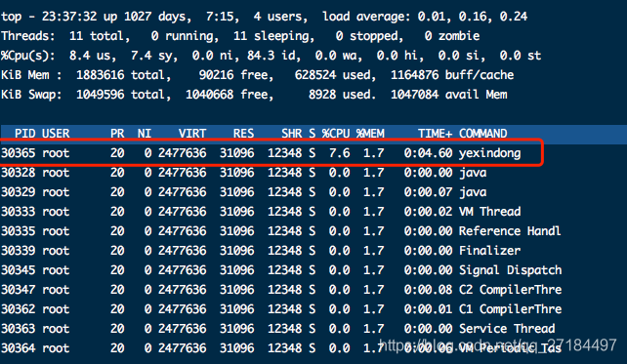Screen dimensions: 627x364
Task: Select the 11 sleeping threads count
Action: (x=273, y=36)
